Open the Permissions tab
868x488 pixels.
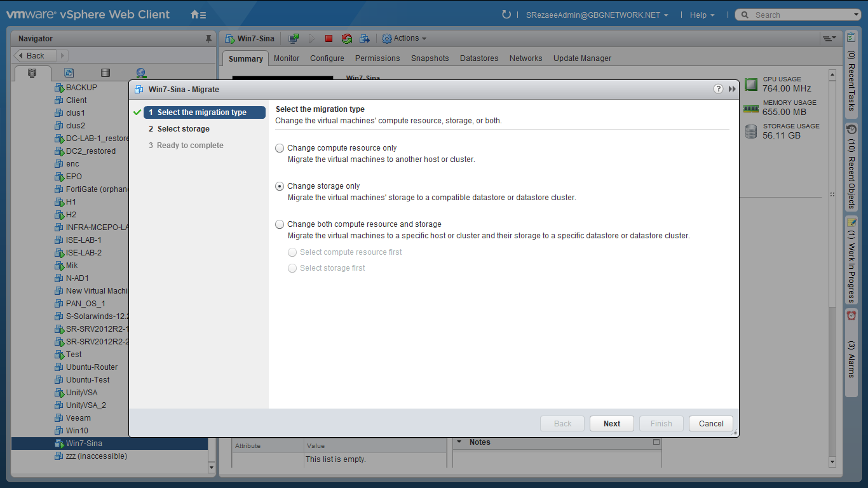tap(377, 58)
